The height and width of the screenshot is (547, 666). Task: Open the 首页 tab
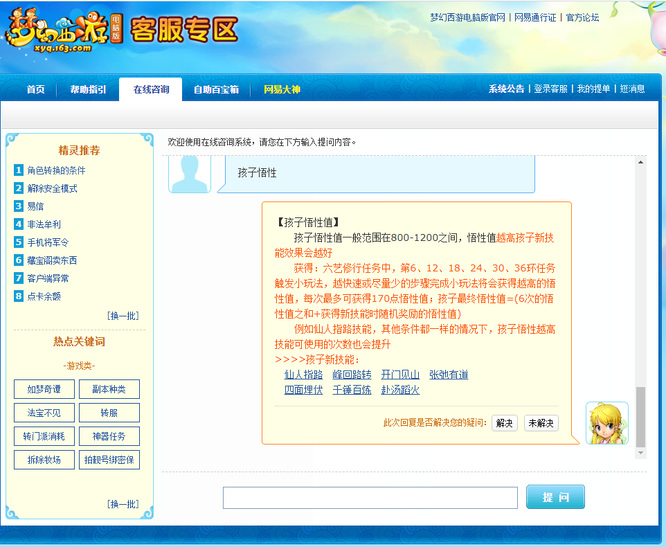pyautogui.click(x=36, y=89)
